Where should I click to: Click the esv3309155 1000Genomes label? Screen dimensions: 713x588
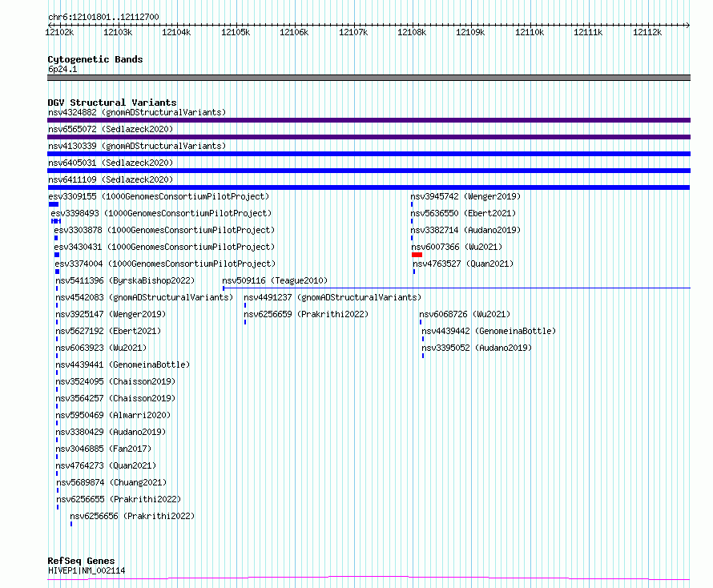159,196
